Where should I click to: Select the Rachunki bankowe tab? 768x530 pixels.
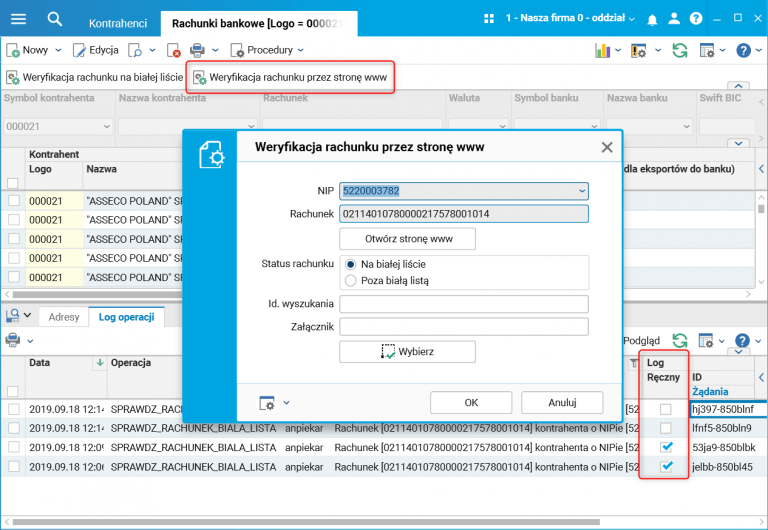pyautogui.click(x=259, y=24)
